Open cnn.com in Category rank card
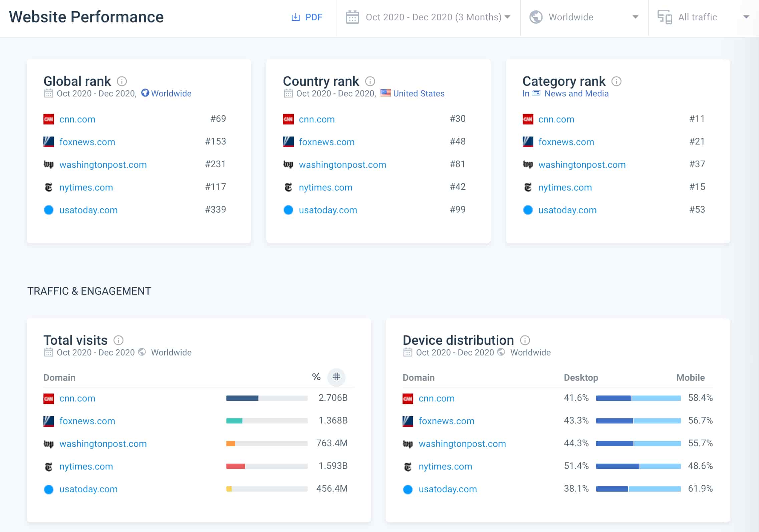 click(x=556, y=119)
